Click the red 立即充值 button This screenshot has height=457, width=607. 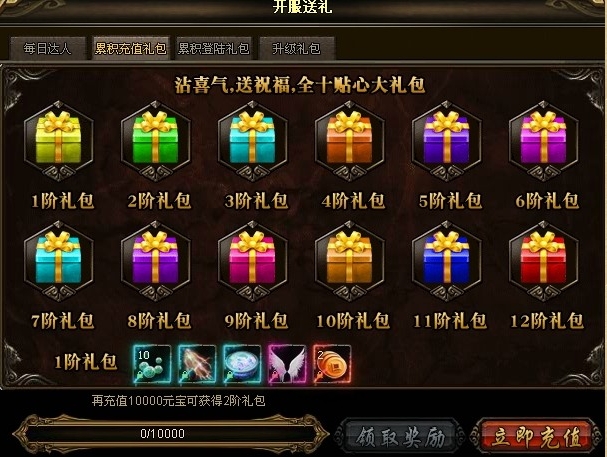click(536, 436)
